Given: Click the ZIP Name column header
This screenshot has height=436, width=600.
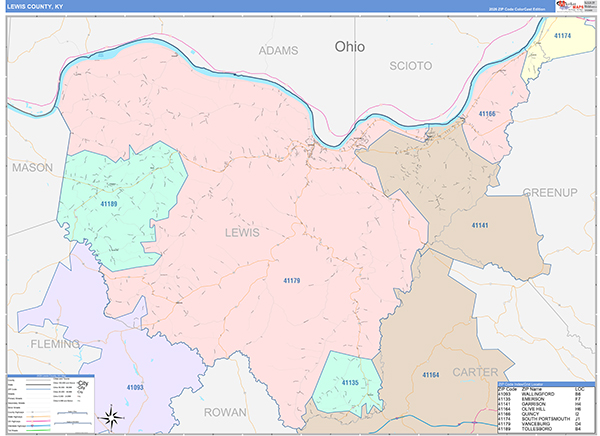Looking at the screenshot, I should click(x=532, y=389).
